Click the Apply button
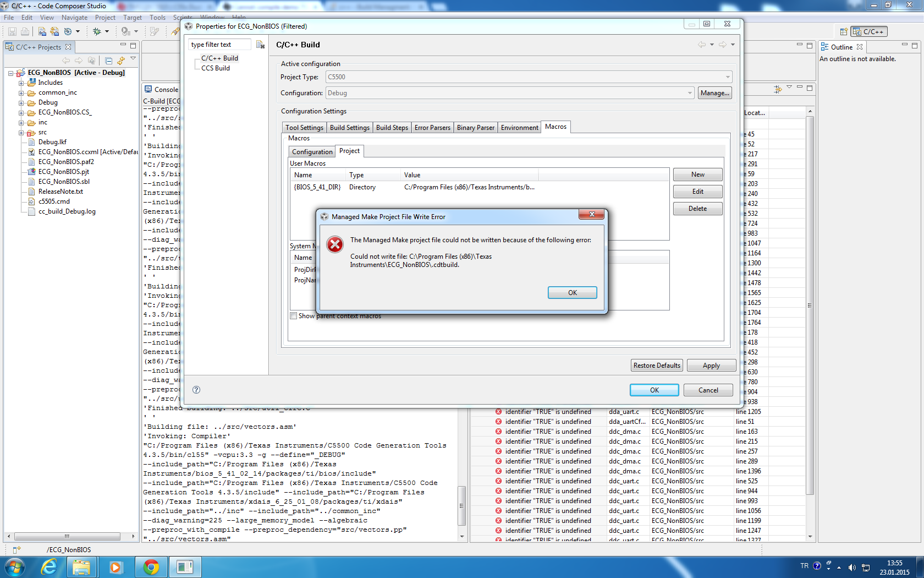 click(711, 366)
